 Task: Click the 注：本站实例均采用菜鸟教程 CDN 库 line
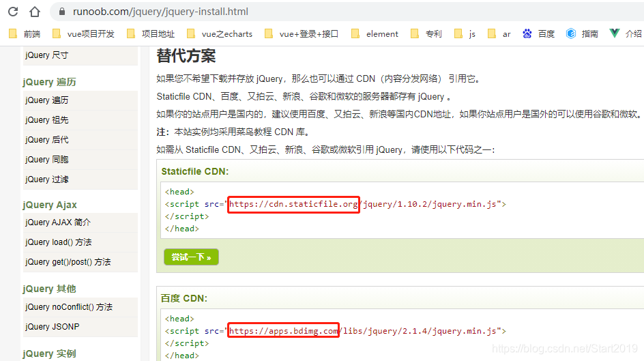[x=233, y=132]
